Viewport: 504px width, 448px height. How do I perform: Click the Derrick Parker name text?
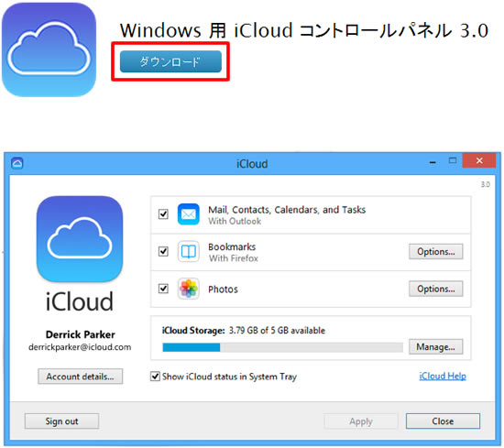point(81,334)
